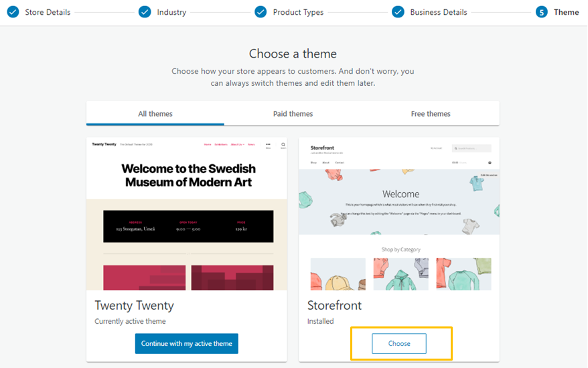
Task: Click menu dots icon in Twenty Twenty preview
Action: [268, 145]
